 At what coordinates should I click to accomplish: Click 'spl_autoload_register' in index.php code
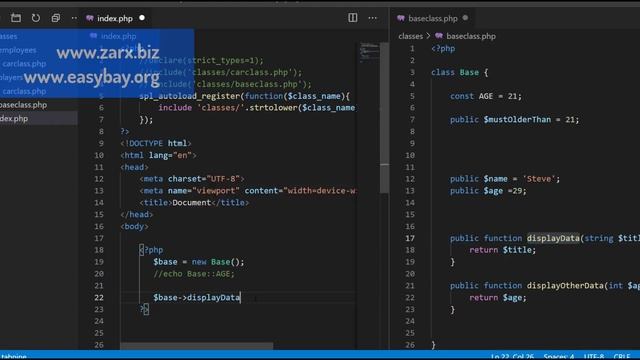[189, 96]
